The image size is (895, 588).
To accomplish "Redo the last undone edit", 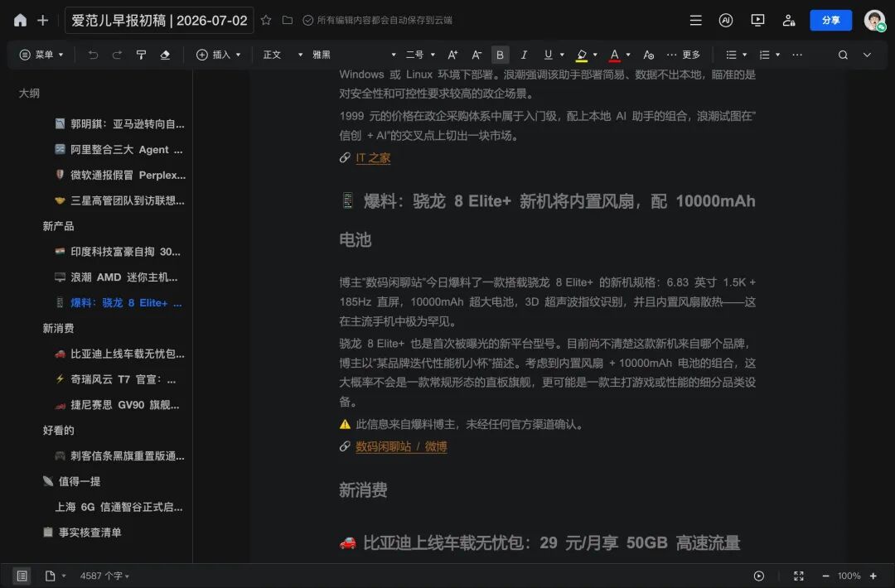I will click(x=117, y=55).
